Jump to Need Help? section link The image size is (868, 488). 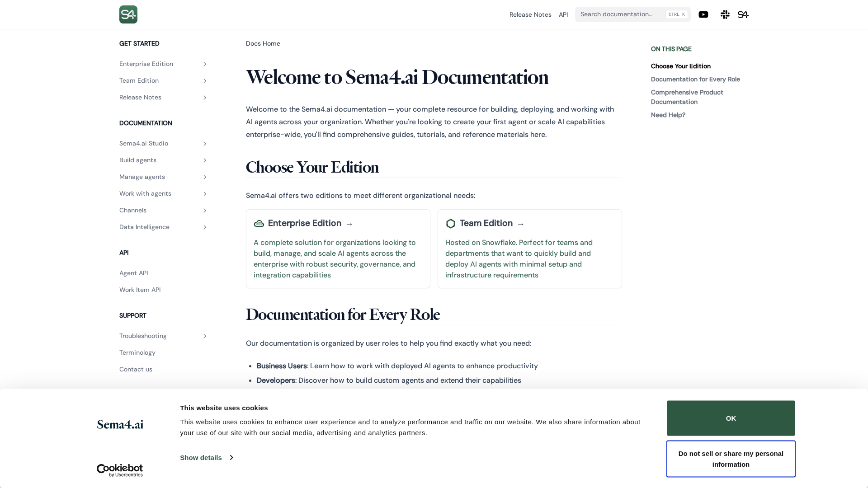point(668,115)
